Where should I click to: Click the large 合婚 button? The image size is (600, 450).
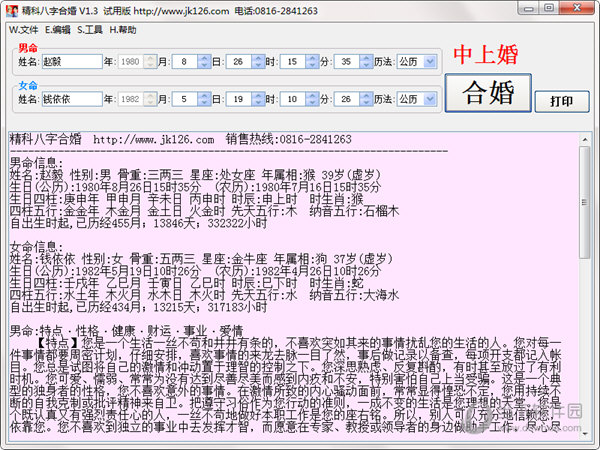click(x=488, y=93)
